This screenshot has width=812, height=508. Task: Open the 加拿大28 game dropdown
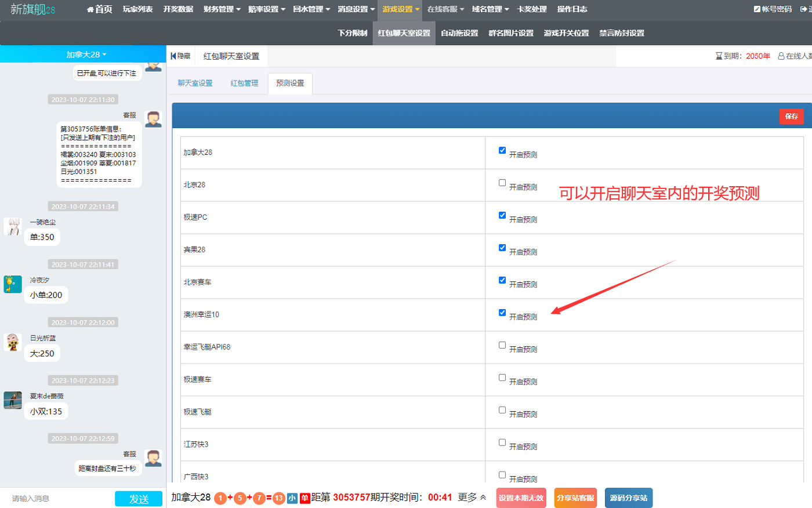click(86, 55)
